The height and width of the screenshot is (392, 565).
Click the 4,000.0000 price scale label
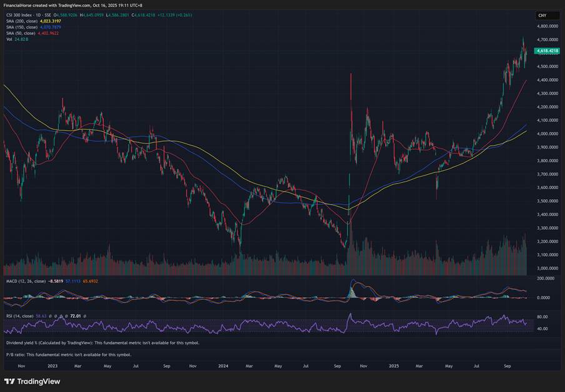547,134
